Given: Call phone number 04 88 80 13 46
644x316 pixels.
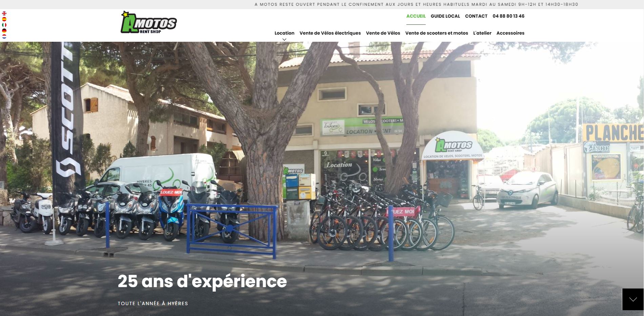Looking at the screenshot, I should tap(508, 16).
